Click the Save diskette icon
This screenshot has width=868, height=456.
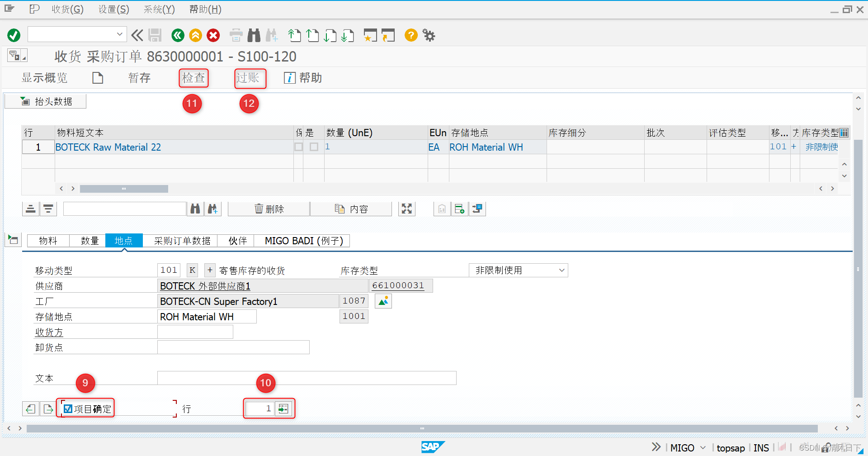[155, 35]
